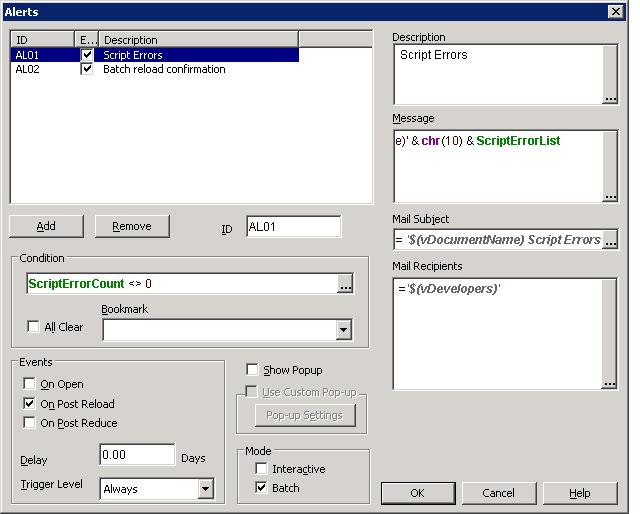640x514 pixels.
Task: Uncheck the Batch mode option
Action: (x=261, y=487)
